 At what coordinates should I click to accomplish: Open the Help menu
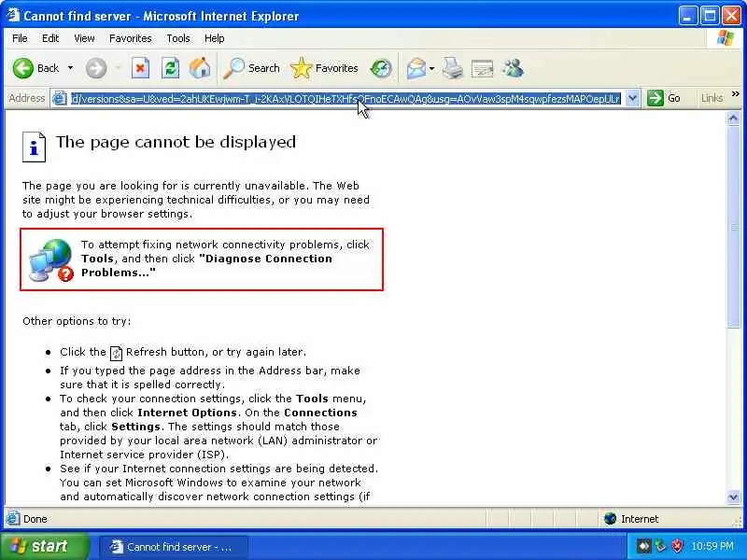(215, 38)
